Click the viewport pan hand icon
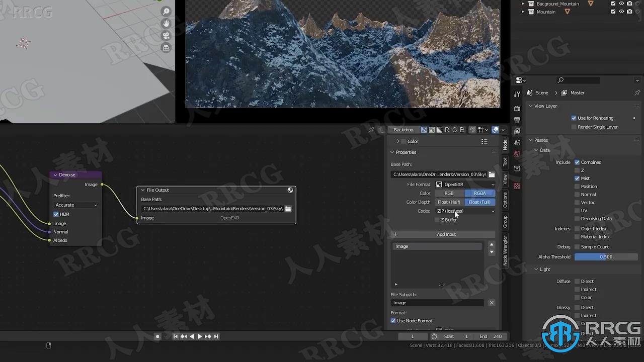This screenshot has height=362, width=644. pyautogui.click(x=166, y=24)
